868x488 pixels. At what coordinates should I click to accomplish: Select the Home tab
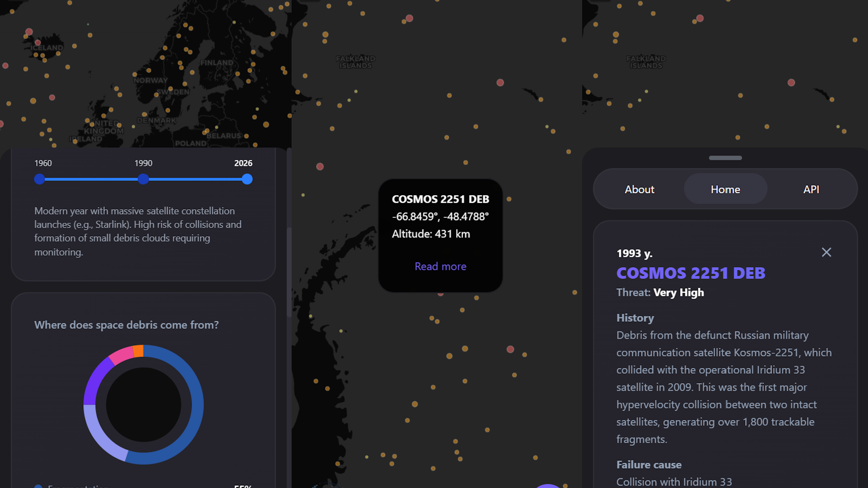click(725, 189)
